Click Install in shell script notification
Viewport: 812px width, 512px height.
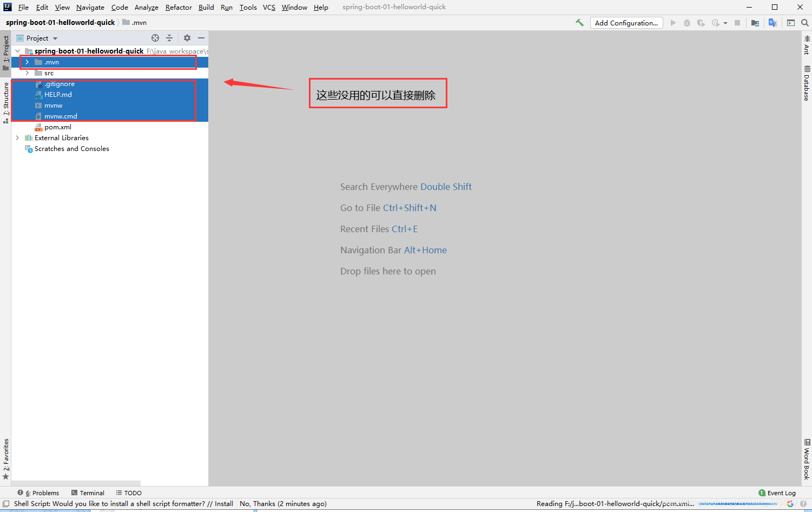224,503
